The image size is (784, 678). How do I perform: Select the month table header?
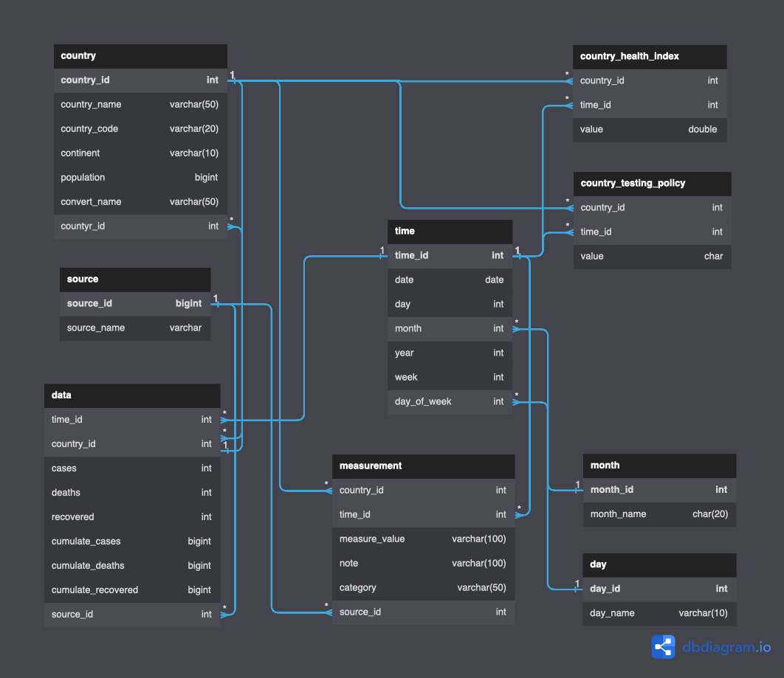tap(659, 466)
